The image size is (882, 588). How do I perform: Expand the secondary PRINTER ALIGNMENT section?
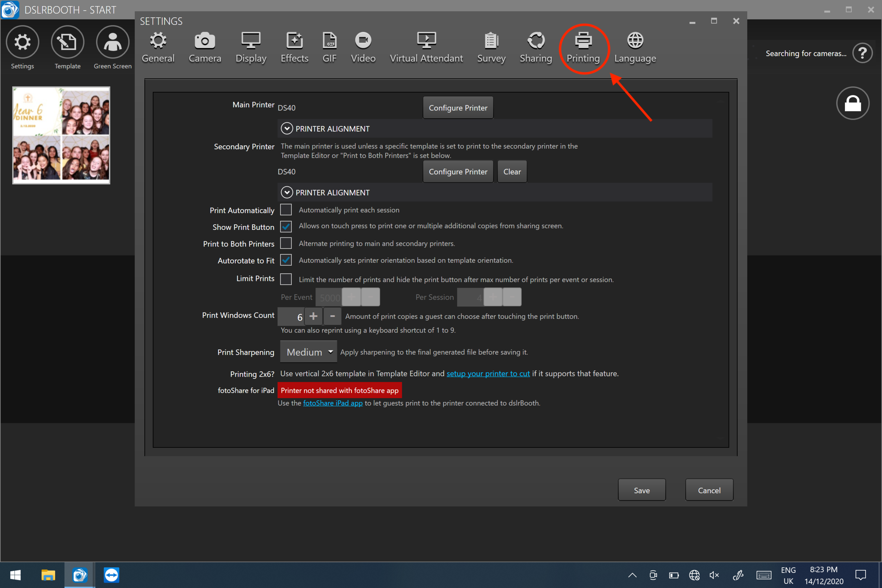287,192
